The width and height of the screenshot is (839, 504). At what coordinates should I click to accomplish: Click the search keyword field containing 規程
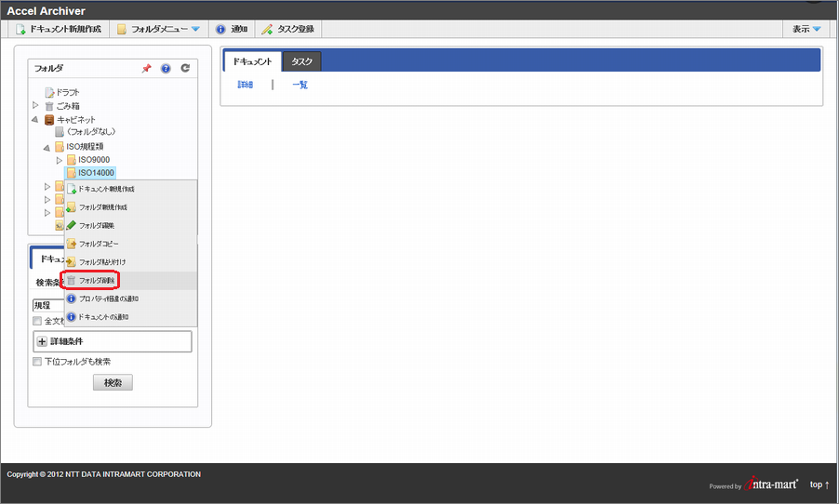coord(49,306)
